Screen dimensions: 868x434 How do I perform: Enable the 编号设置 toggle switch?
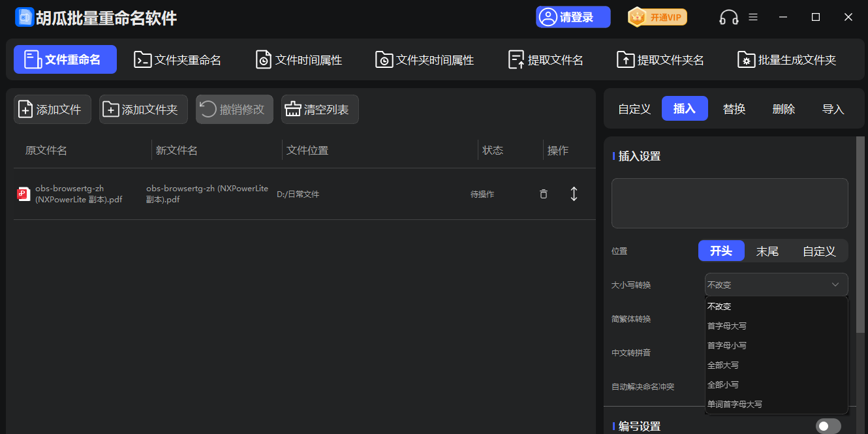click(828, 425)
